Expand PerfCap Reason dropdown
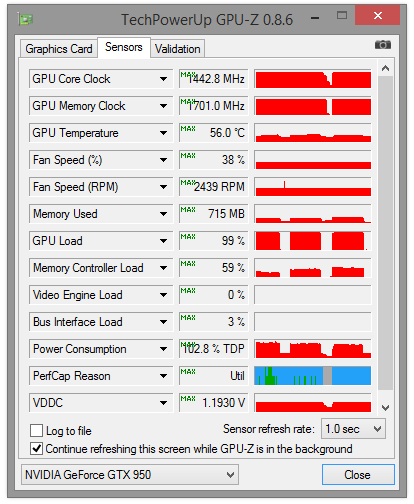This screenshot has height=504, width=414. 163,376
